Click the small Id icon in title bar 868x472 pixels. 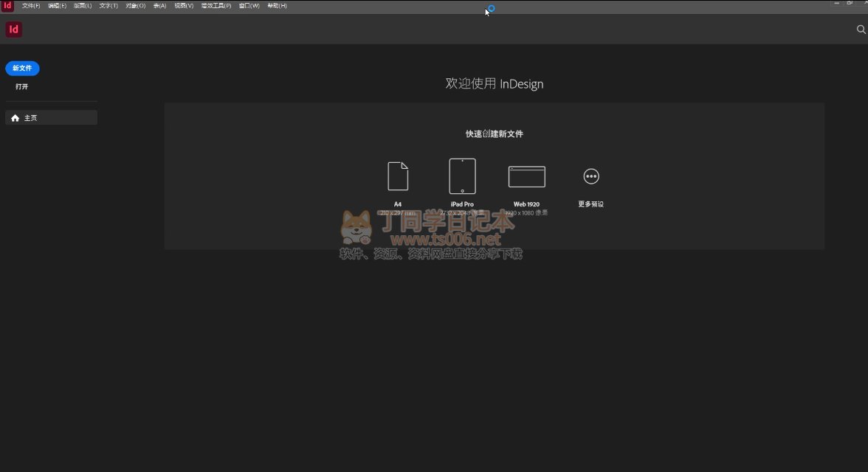pos(7,6)
